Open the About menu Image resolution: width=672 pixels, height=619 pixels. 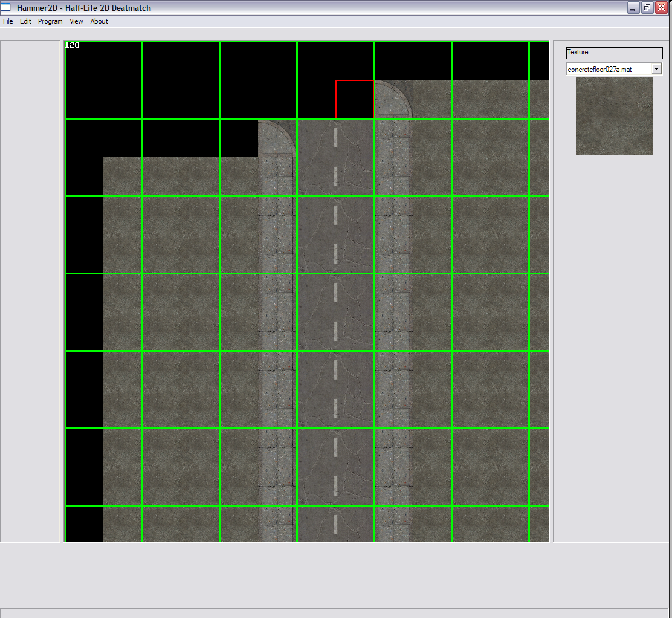click(99, 21)
